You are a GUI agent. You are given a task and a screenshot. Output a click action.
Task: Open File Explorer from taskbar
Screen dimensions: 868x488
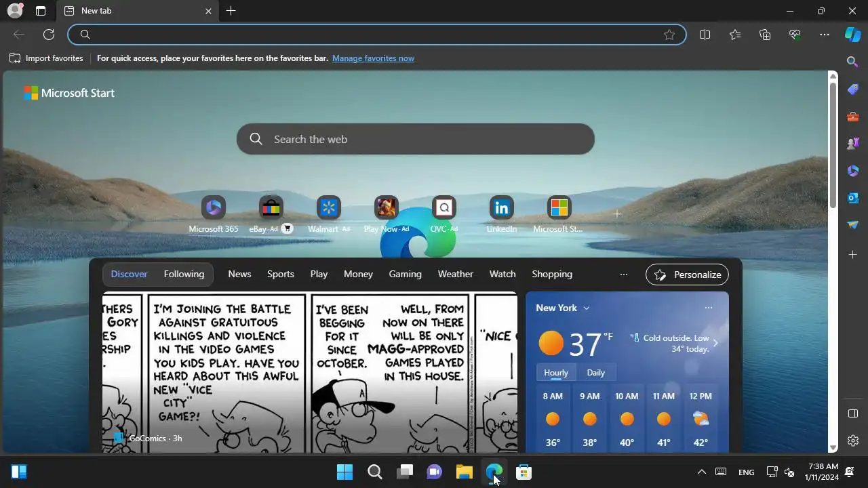[x=464, y=472]
